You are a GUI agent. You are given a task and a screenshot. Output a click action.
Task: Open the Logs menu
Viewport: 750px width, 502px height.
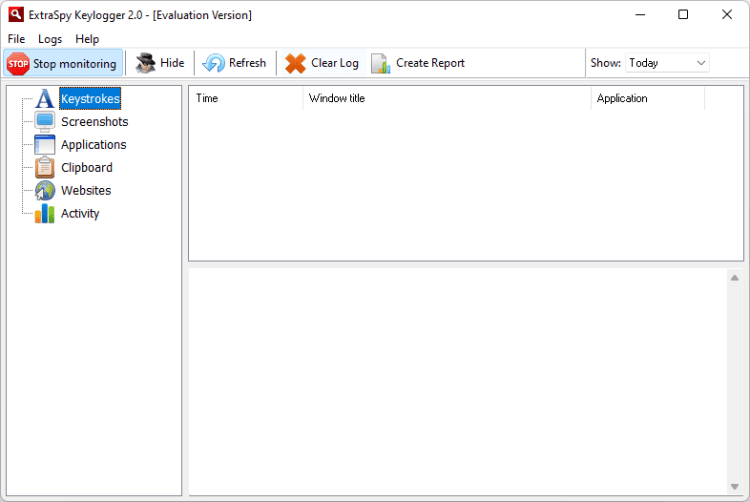(x=50, y=39)
